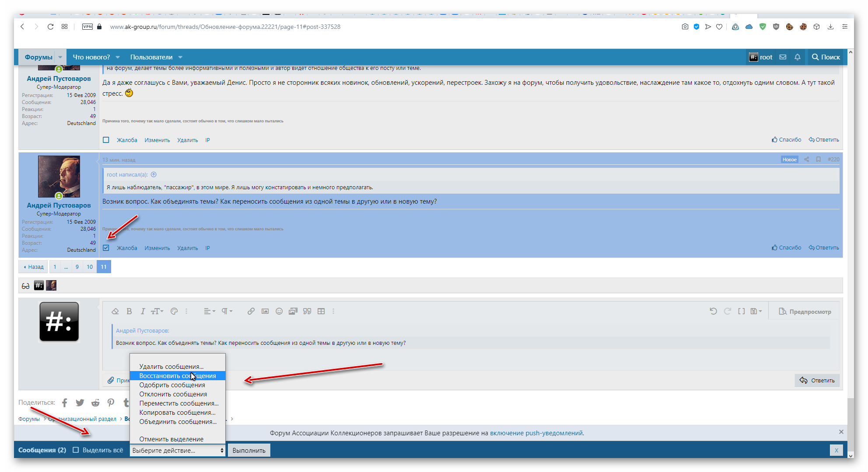Click the Поиск search button

826,57
